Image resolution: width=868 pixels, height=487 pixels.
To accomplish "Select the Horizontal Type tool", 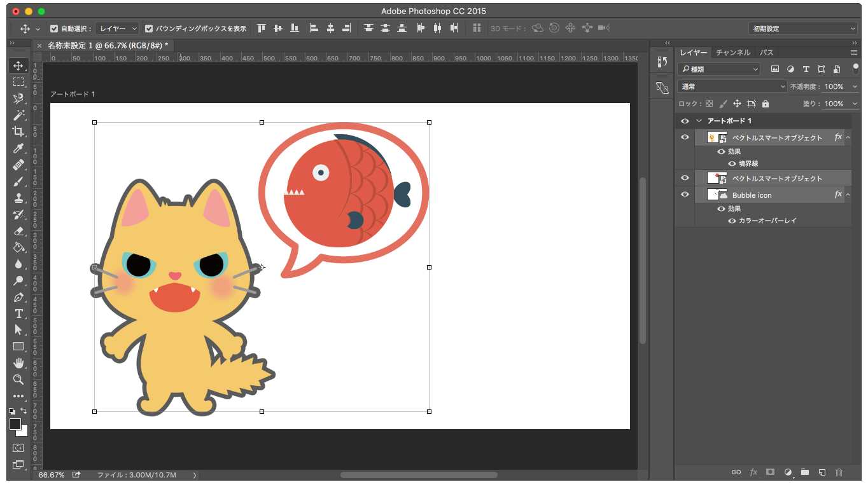I will tap(18, 313).
